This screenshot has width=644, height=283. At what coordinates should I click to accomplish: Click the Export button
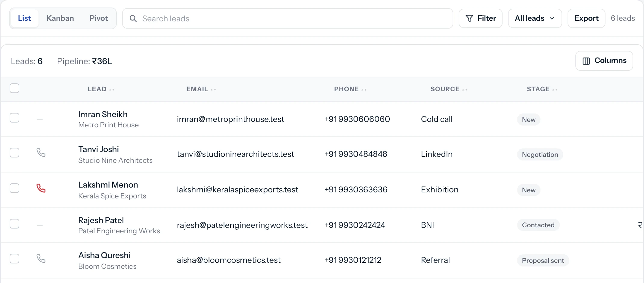click(586, 18)
